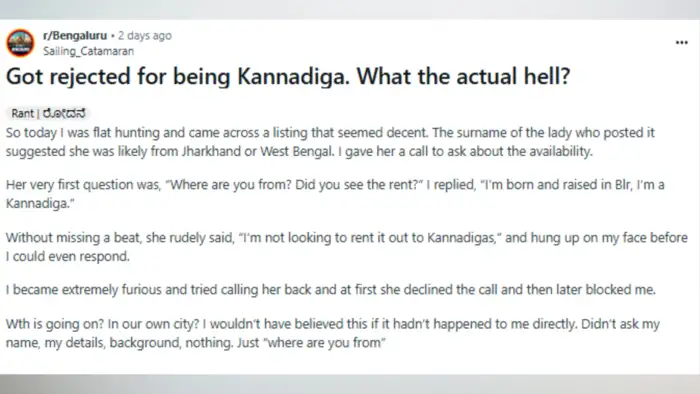The height and width of the screenshot is (394, 700).
Task: Open the post title 'Got rejected for being Kannadiga'
Action: click(x=288, y=76)
